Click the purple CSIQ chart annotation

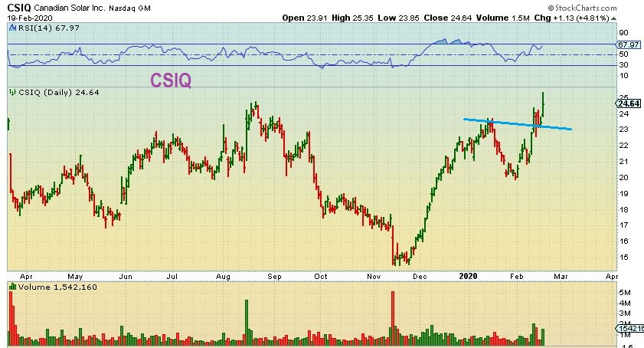pos(171,80)
